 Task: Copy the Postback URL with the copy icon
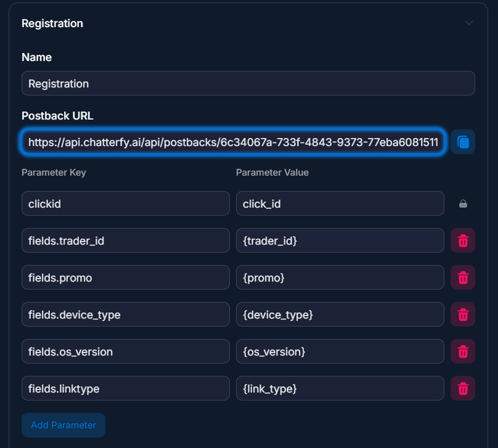click(x=463, y=142)
